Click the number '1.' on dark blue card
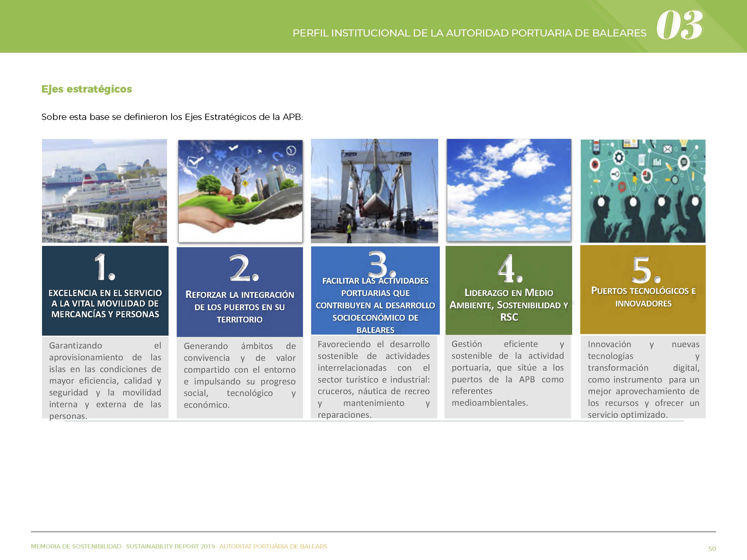This screenshot has height=560, width=747. [x=105, y=267]
